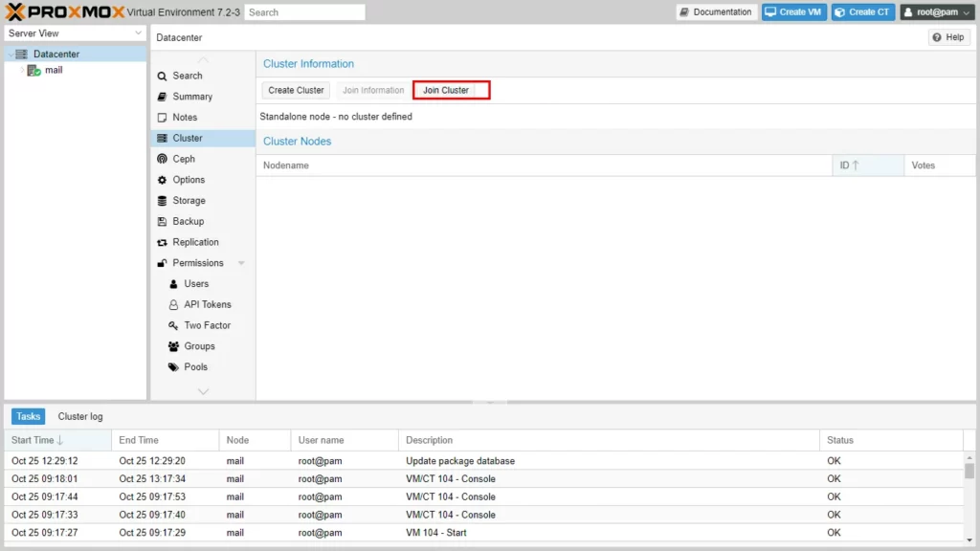
Task: Collapse the Permissions submenu arrow
Action: (x=241, y=263)
